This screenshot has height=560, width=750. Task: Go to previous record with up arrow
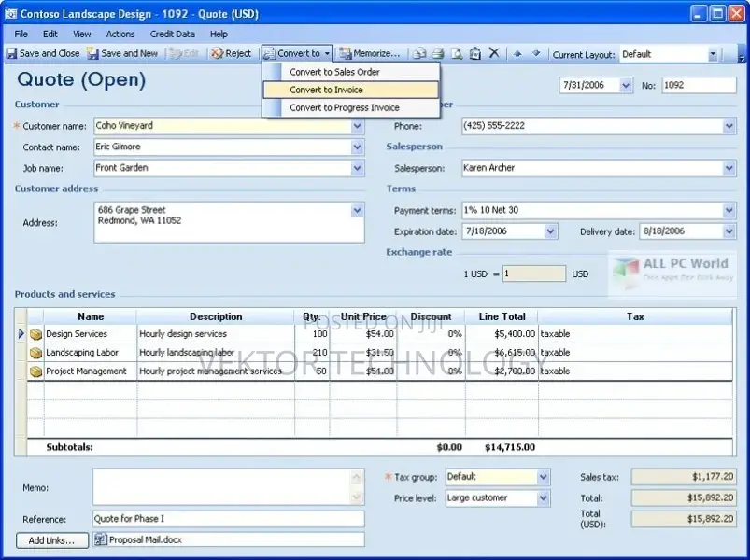click(517, 53)
